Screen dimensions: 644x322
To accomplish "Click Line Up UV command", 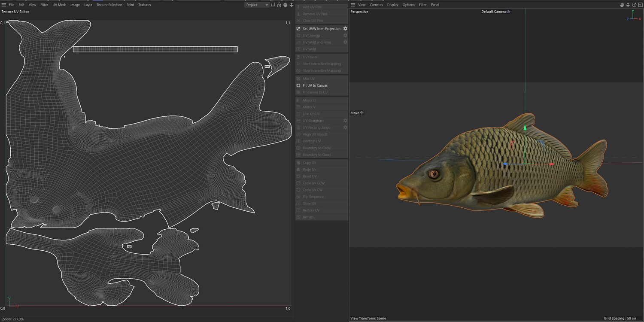I will [x=322, y=114].
